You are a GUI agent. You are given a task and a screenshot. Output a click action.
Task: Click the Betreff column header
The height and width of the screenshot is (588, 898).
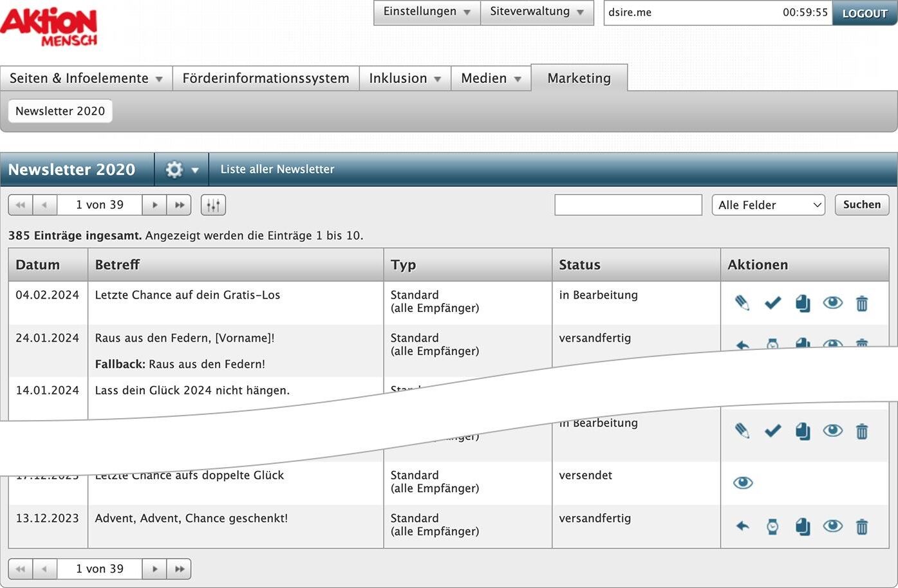point(236,264)
